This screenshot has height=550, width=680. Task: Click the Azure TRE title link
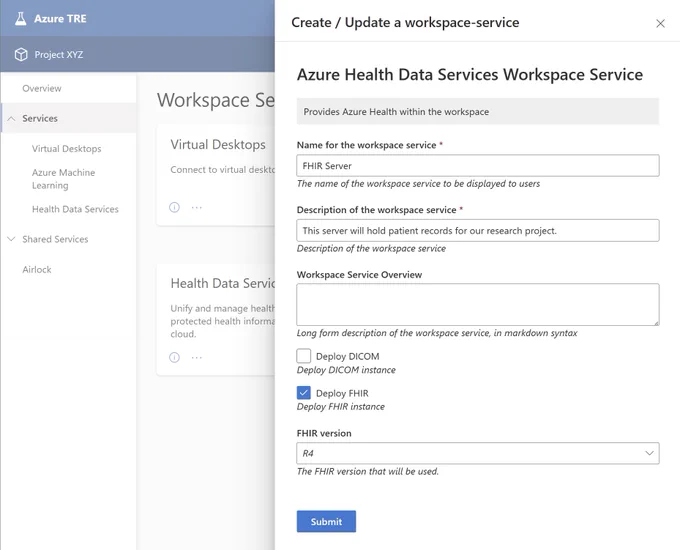[x=60, y=19]
